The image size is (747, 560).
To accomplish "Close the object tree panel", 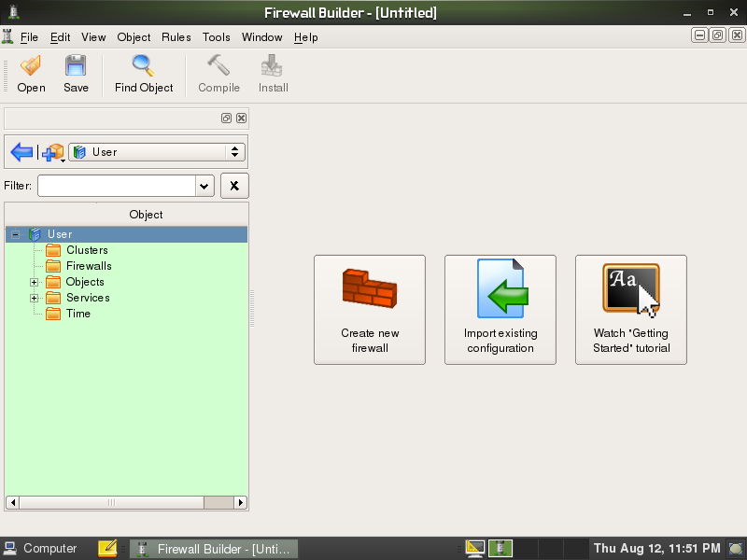I will tap(241, 119).
